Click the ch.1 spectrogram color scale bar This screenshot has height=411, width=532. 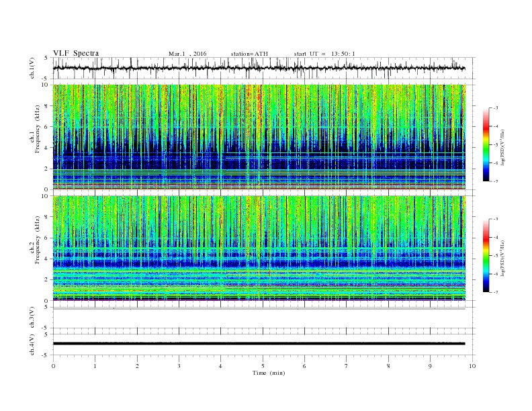(486, 144)
